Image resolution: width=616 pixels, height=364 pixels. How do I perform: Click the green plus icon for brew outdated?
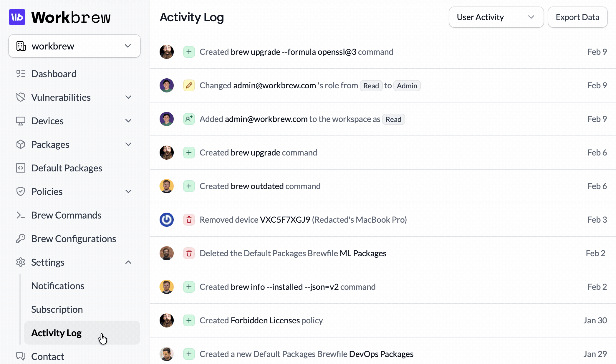[x=189, y=186]
